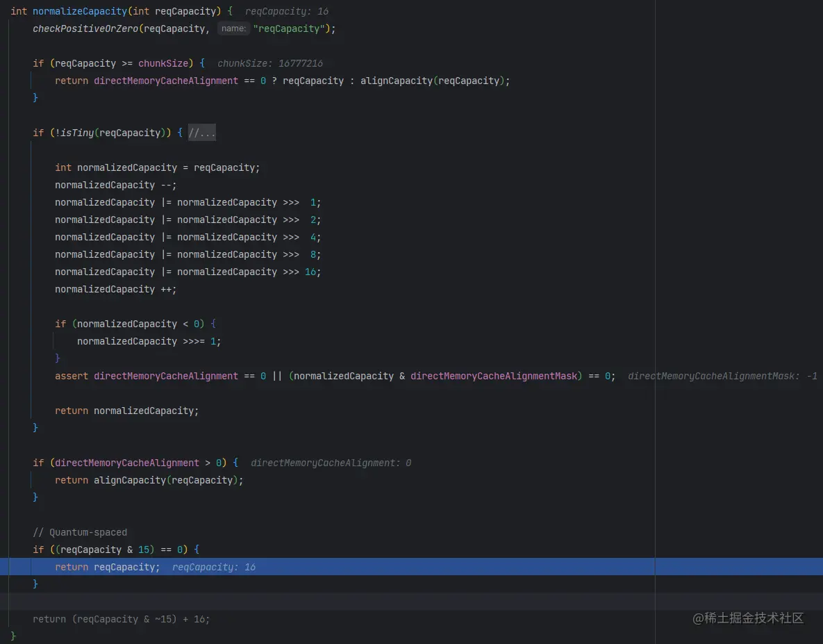Click the "chunkSize: 16777216" inline debug value

point(269,63)
